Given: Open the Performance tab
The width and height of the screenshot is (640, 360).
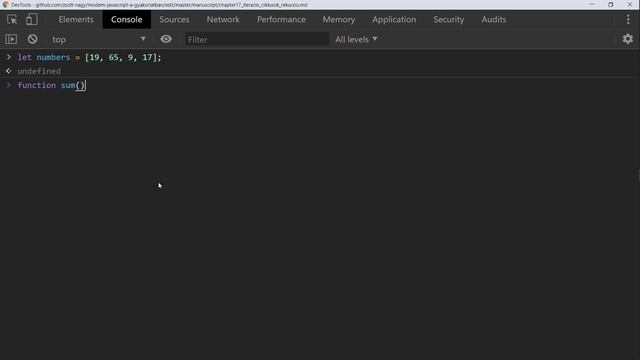Looking at the screenshot, I should [x=281, y=19].
